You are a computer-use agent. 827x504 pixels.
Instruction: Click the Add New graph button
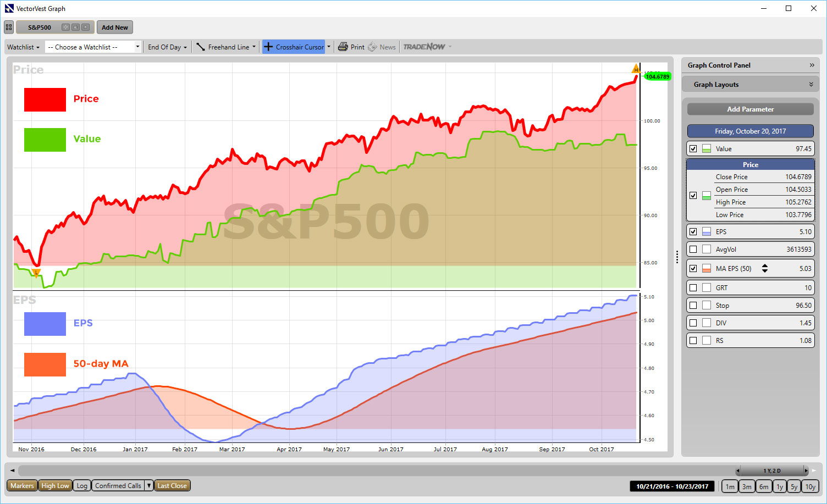[x=114, y=27]
